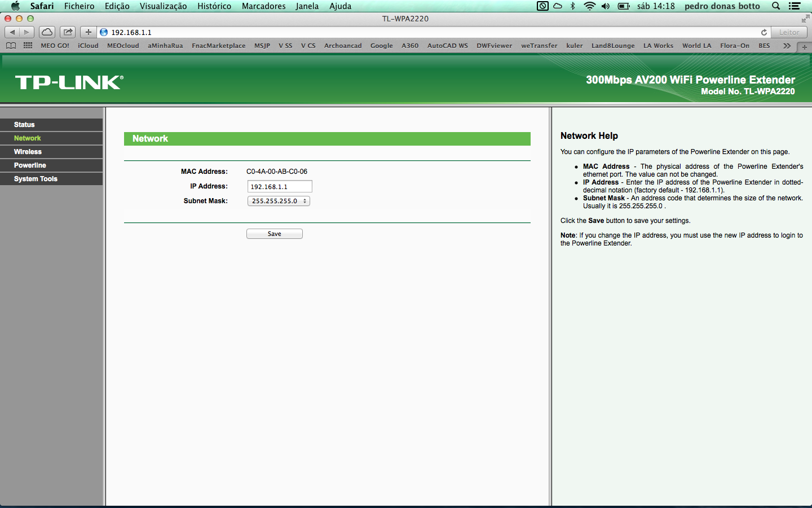Image resolution: width=812 pixels, height=508 pixels.
Task: Click the IP Address input field
Action: pyautogui.click(x=280, y=186)
